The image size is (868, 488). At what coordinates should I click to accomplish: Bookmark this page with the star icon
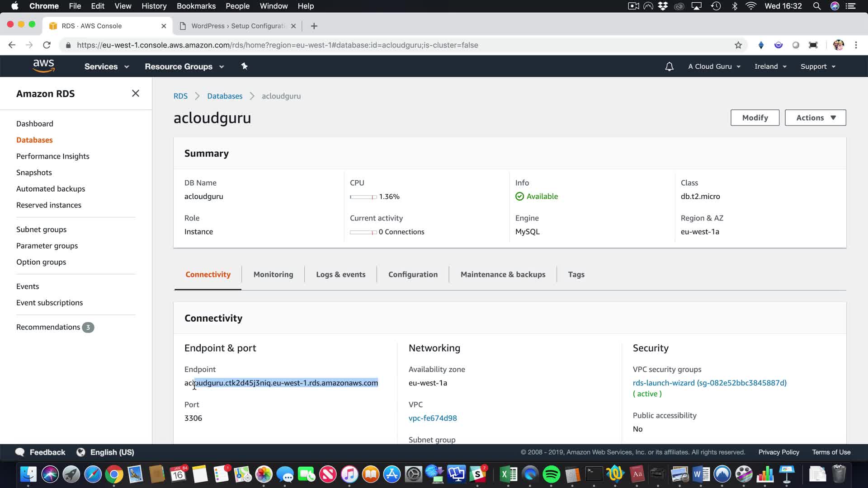pyautogui.click(x=738, y=45)
